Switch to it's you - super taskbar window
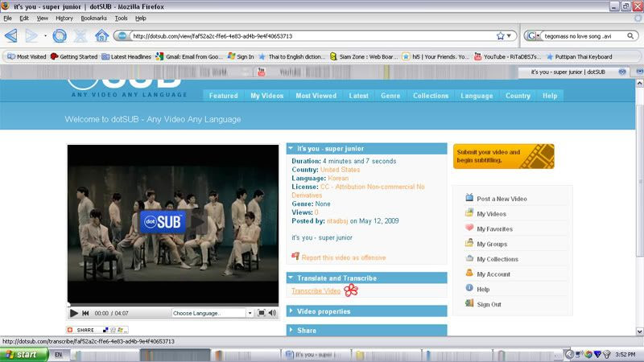 click(x=316, y=355)
